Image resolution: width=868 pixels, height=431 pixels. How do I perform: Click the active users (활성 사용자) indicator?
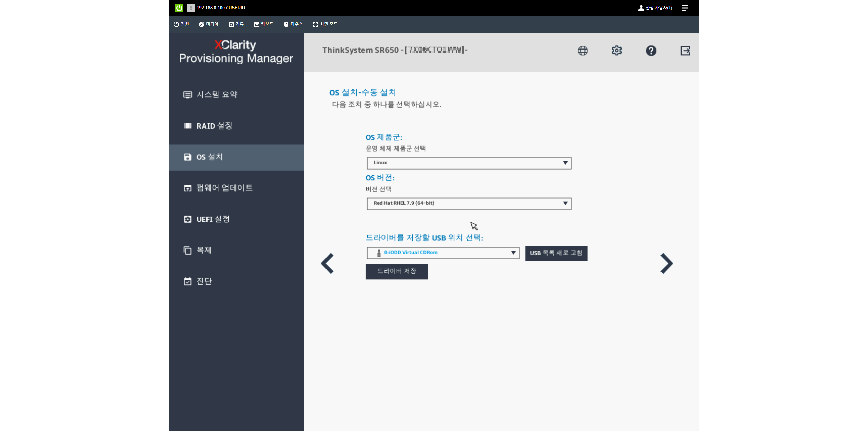(655, 8)
